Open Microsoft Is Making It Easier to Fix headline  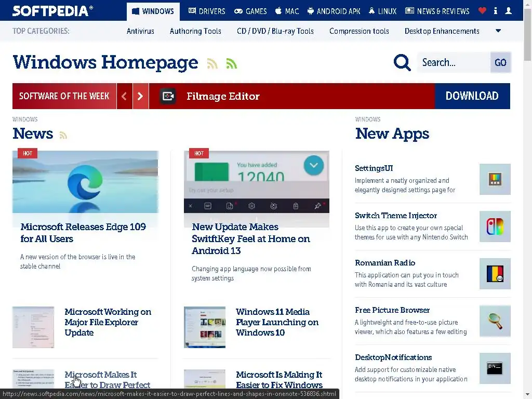tap(279, 380)
